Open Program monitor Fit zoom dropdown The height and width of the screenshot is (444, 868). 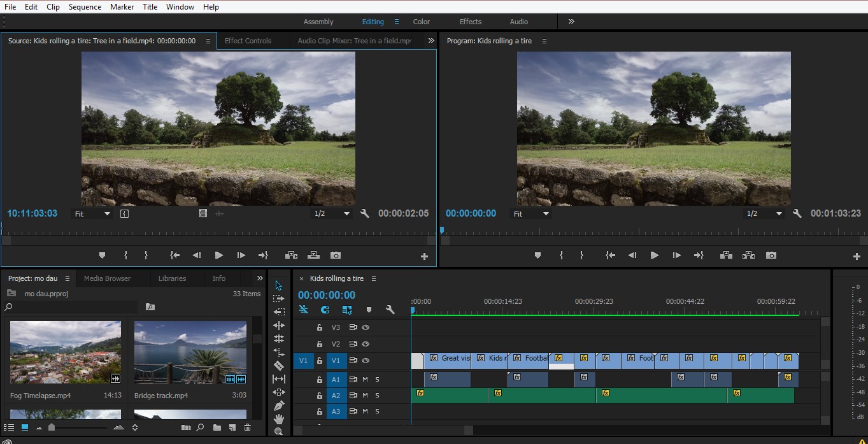531,214
